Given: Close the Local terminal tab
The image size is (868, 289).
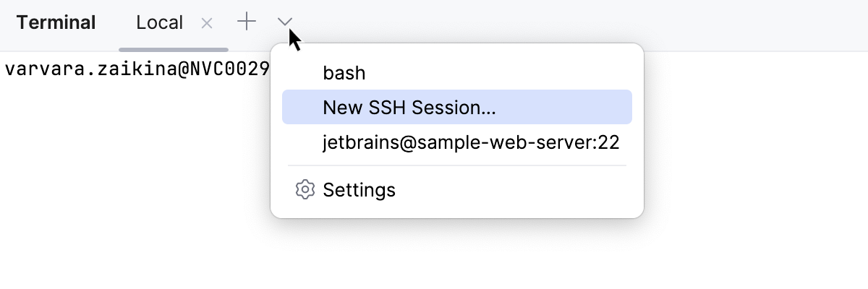Looking at the screenshot, I should 207,23.
